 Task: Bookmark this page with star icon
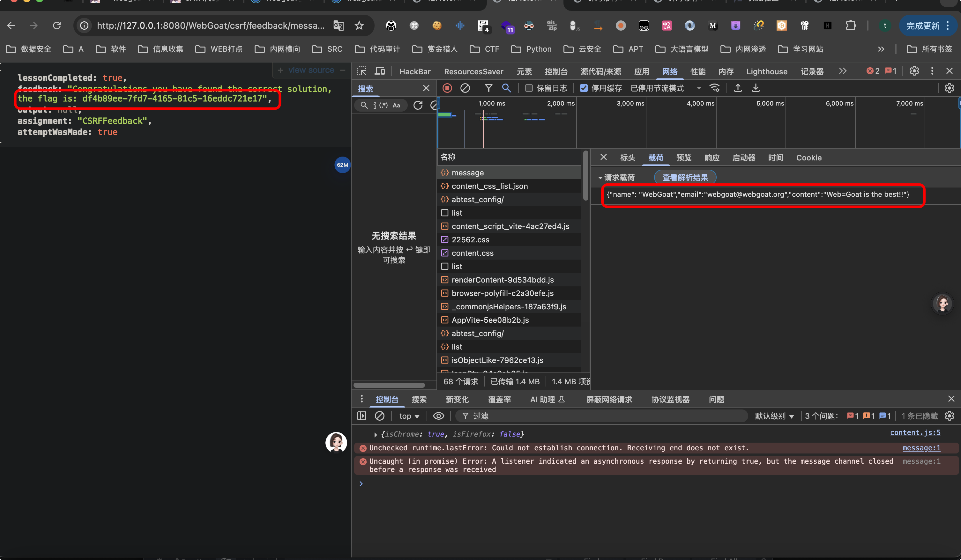(x=359, y=26)
